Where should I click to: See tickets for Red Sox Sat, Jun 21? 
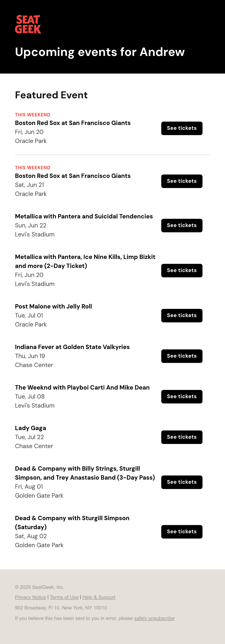tap(181, 181)
